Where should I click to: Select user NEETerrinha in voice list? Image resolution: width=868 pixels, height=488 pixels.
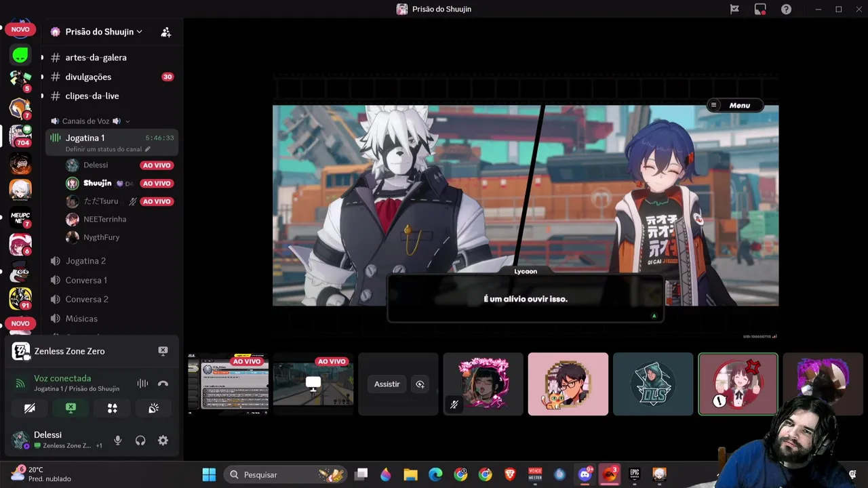[x=104, y=220]
